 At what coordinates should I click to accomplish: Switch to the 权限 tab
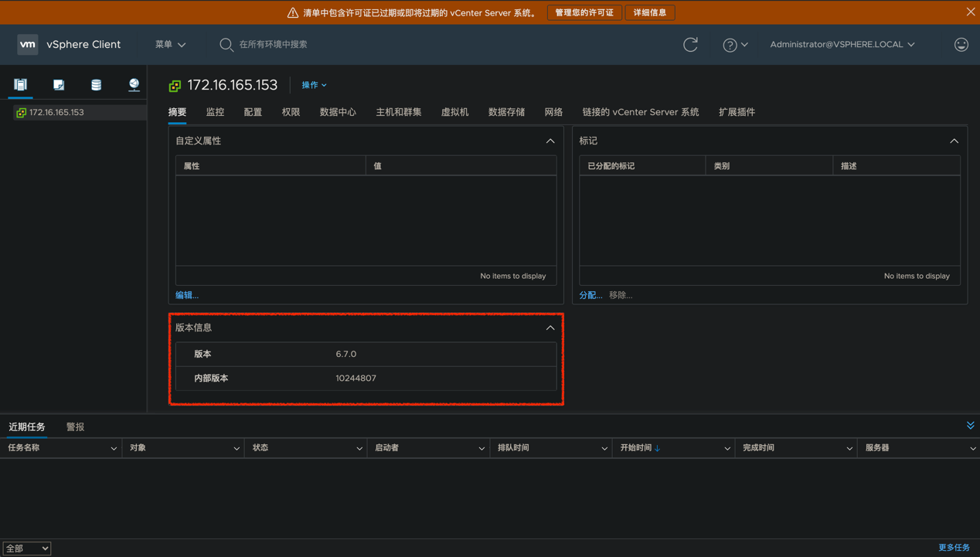[291, 112]
